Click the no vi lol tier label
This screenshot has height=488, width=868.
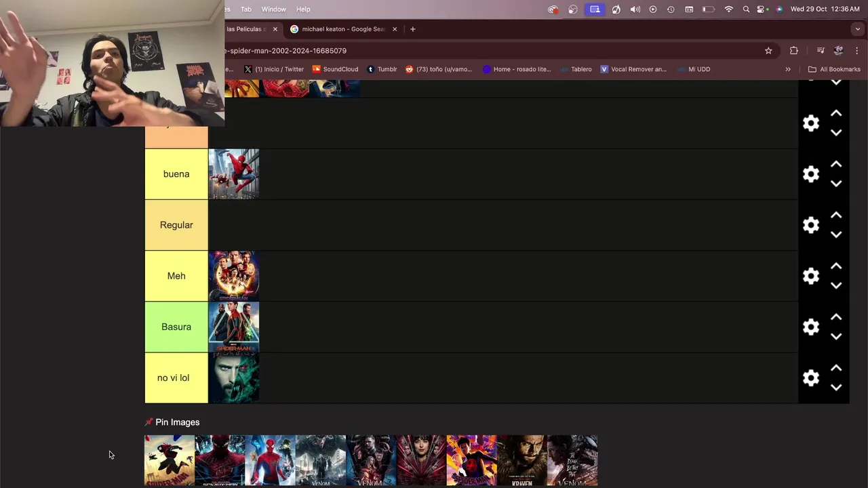(176, 378)
